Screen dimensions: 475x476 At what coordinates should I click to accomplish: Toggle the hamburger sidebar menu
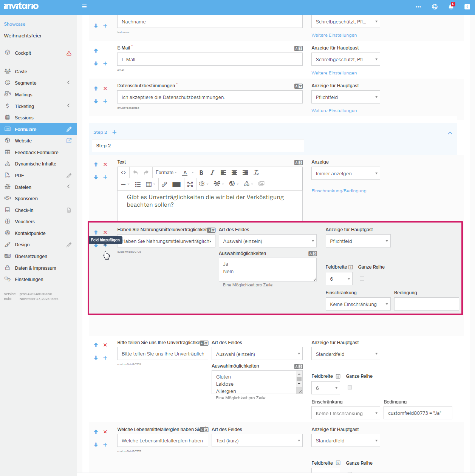pos(84,6)
